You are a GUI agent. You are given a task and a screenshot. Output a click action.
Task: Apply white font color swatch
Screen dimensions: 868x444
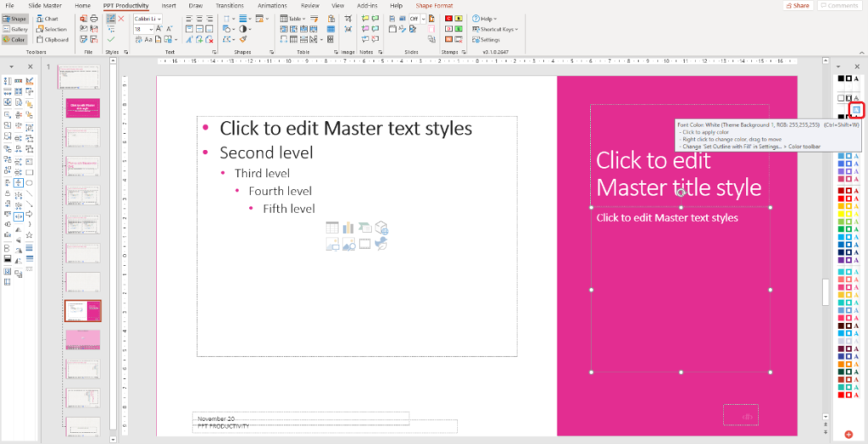pos(856,110)
